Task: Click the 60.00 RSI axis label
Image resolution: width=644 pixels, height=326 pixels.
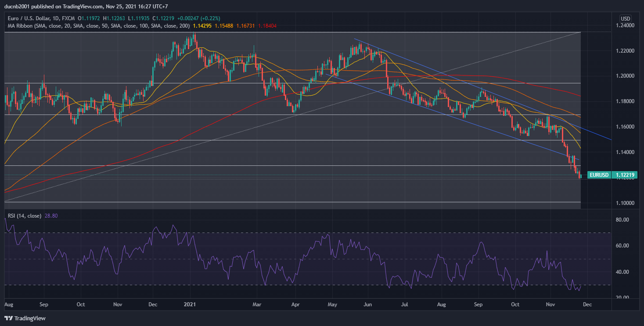Action: [623, 246]
